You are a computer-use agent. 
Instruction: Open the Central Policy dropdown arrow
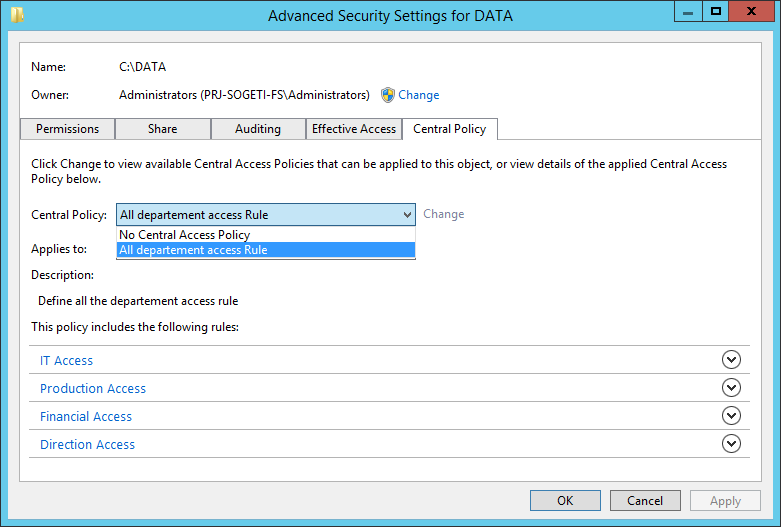[x=407, y=215]
